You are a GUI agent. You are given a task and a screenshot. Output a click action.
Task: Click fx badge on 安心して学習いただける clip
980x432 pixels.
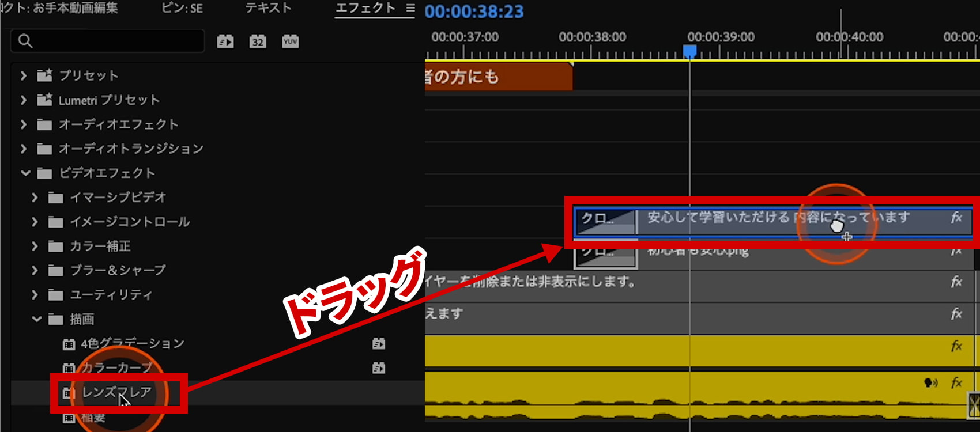coord(956,218)
